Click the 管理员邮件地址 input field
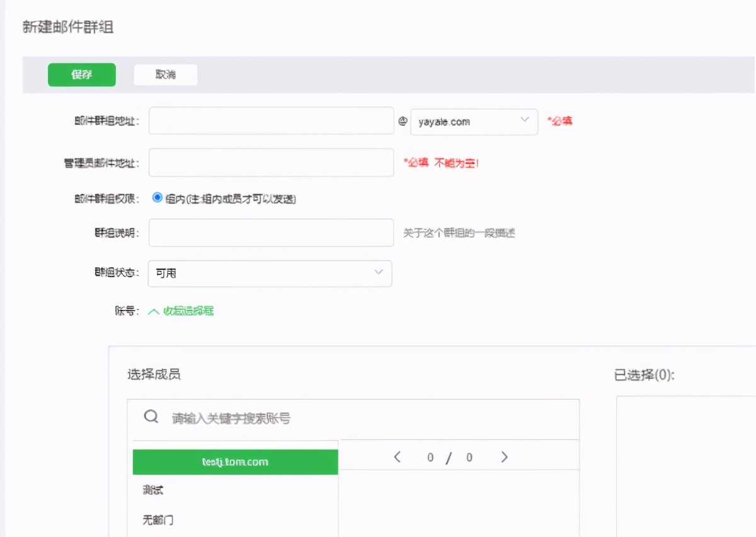 point(271,162)
